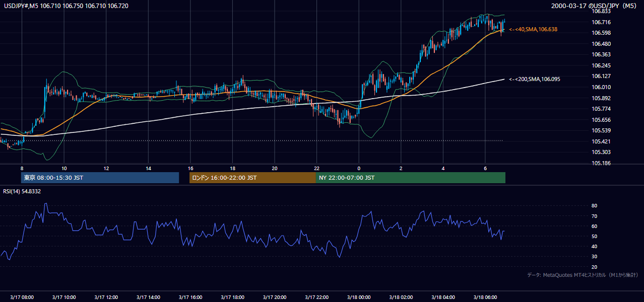This screenshot has width=644, height=302.
Task: Click price axis value 106.716
Action: point(601,22)
